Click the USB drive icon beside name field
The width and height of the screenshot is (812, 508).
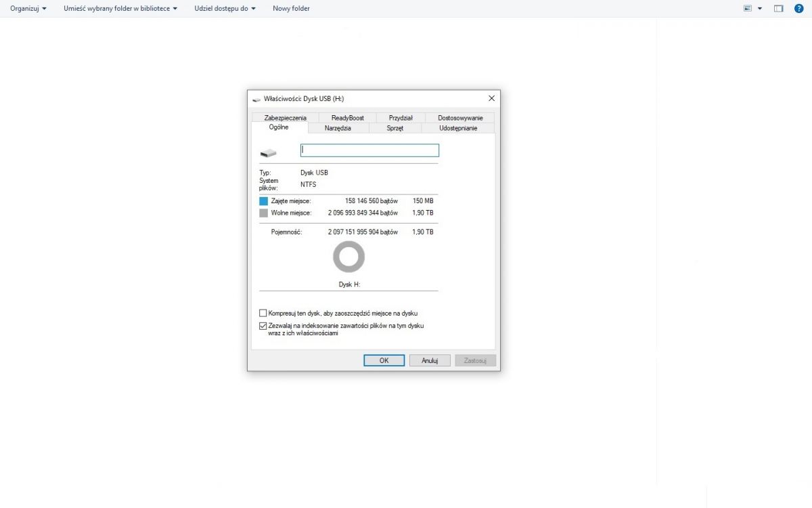(x=269, y=153)
